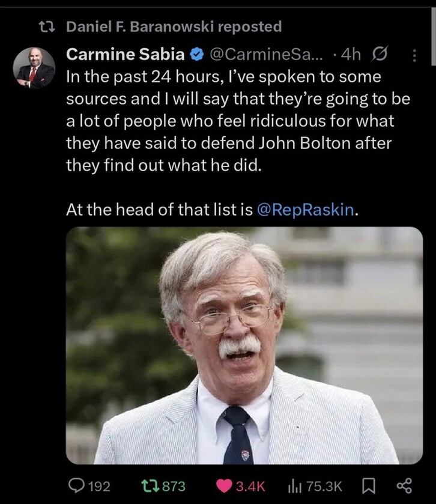The image size is (436, 504).
Task: Toggle the pink heart like button
Action: tap(223, 485)
